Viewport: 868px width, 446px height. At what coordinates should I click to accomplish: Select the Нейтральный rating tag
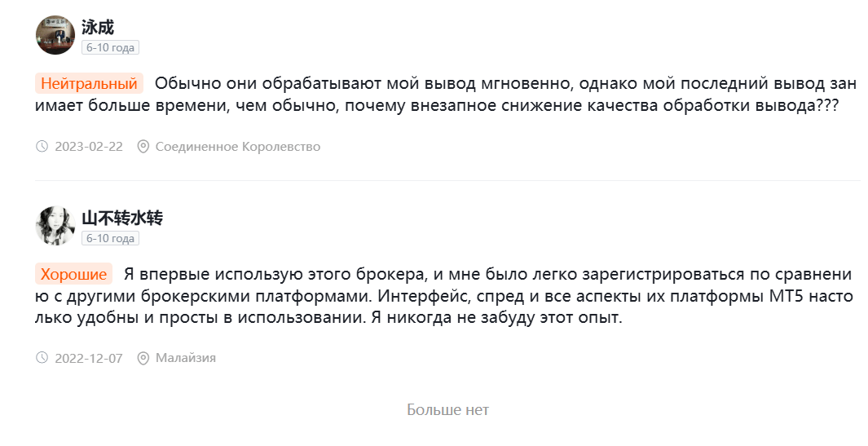coord(89,84)
